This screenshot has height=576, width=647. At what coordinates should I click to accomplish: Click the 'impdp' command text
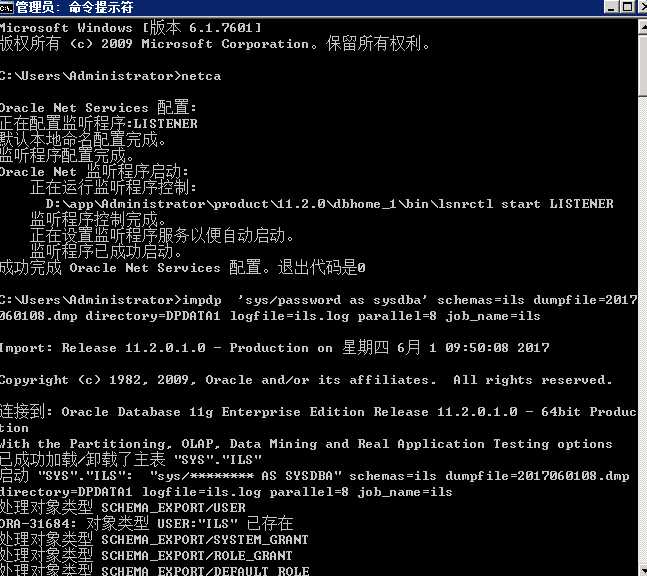[202, 300]
